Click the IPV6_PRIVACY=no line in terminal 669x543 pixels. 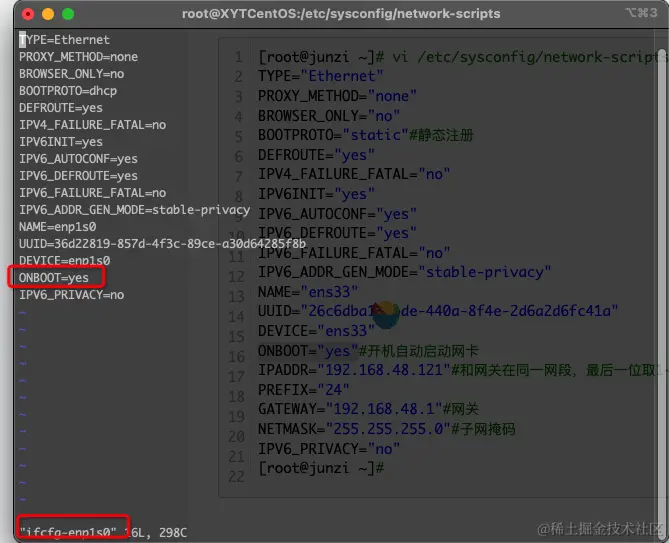pyautogui.click(x=72, y=295)
